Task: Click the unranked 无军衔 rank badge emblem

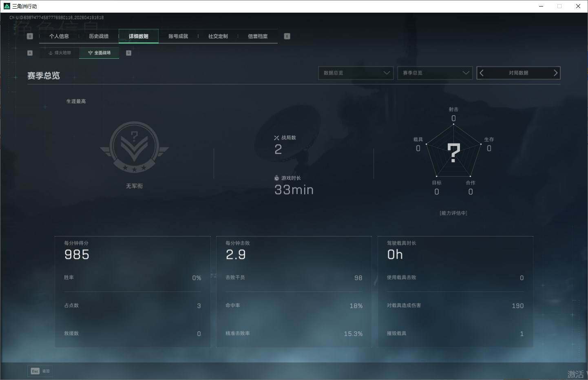Action: click(x=134, y=147)
